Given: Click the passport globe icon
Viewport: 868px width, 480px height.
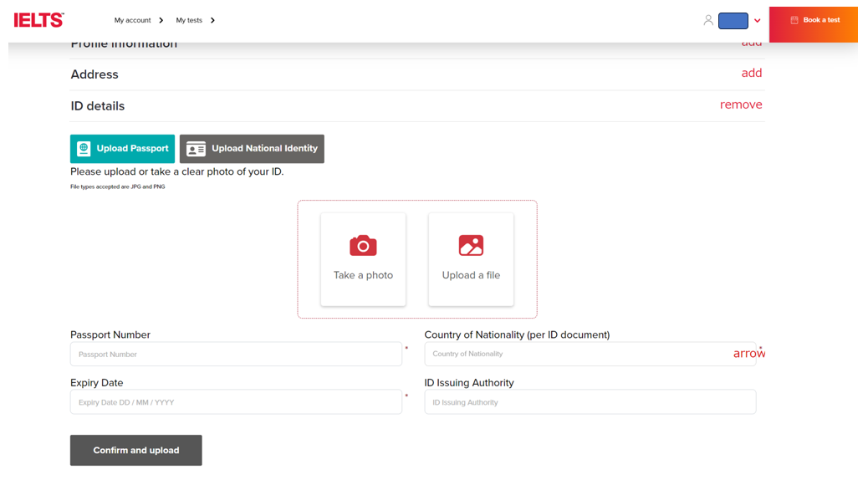Looking at the screenshot, I should (x=84, y=148).
